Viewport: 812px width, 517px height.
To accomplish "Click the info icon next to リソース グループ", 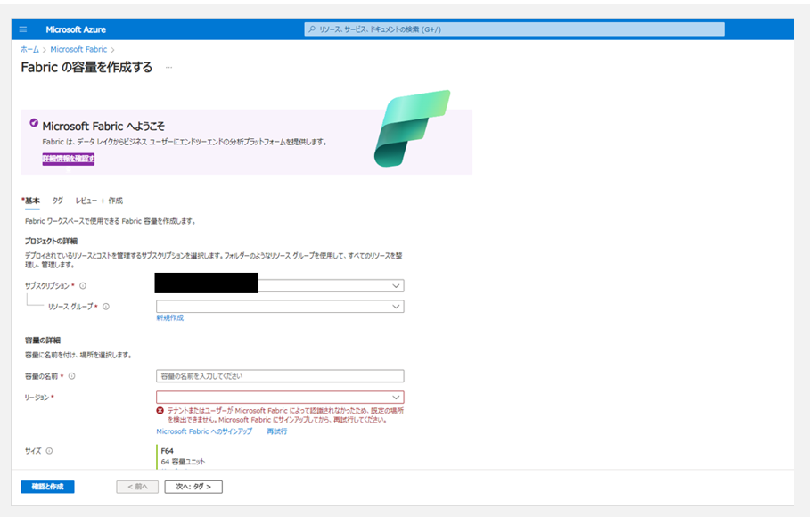I will [106, 307].
